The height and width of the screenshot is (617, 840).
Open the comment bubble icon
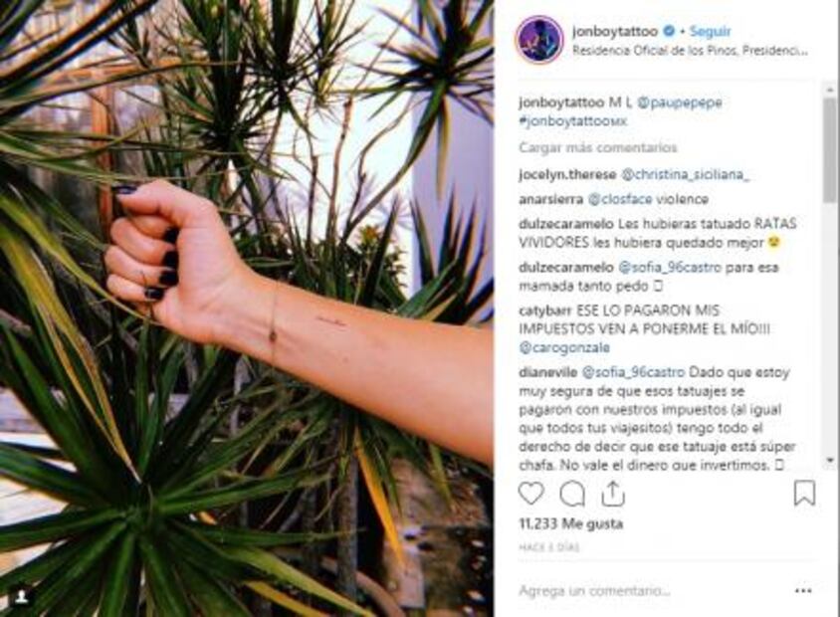[x=572, y=494]
